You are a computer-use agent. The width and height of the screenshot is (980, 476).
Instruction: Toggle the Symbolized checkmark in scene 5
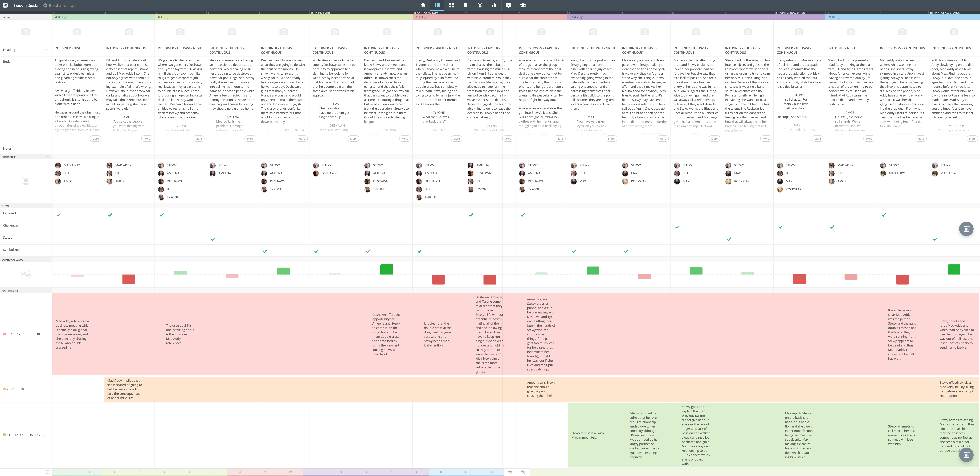tap(265, 252)
